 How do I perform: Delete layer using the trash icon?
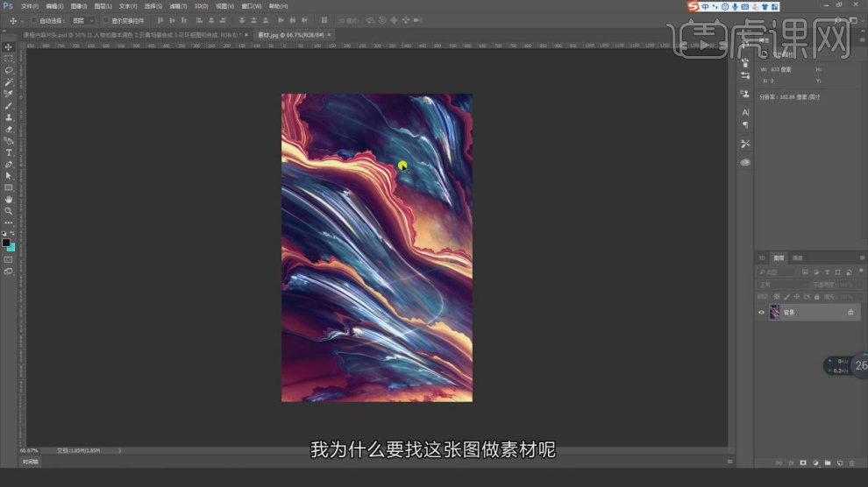click(852, 462)
